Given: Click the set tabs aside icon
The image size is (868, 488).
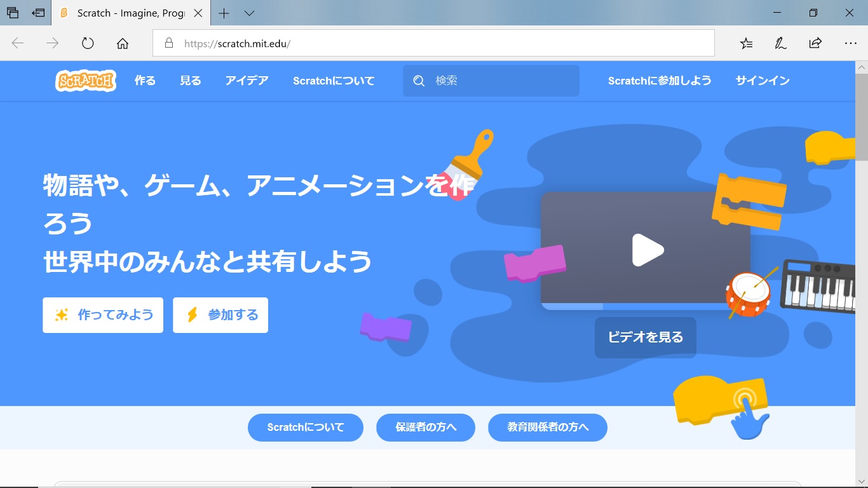Looking at the screenshot, I should (38, 13).
